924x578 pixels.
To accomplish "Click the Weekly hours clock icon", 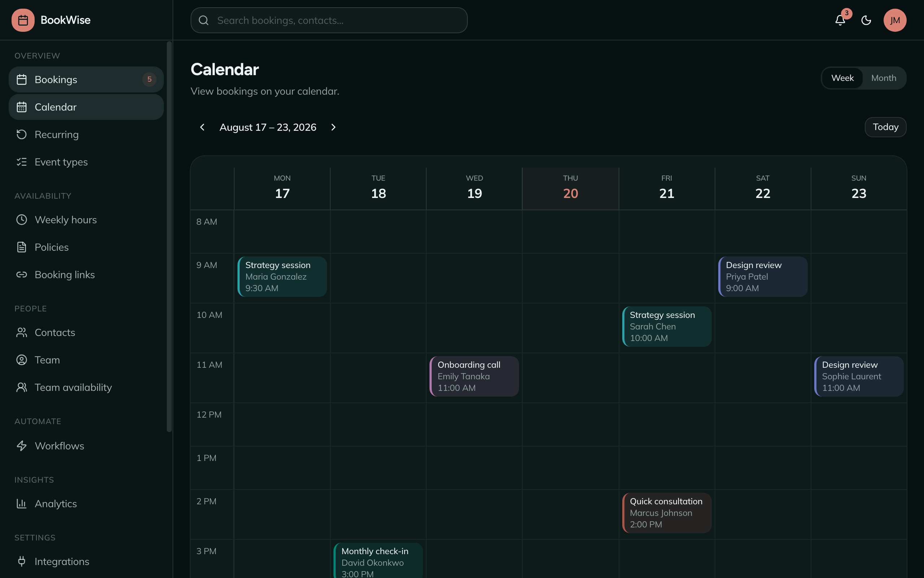I will coord(22,220).
